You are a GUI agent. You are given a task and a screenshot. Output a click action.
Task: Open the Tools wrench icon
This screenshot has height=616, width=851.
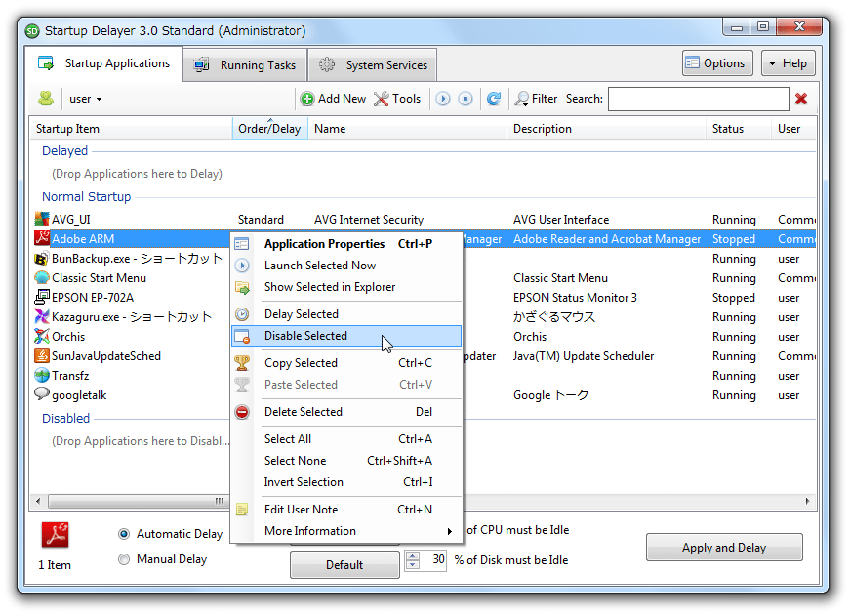[382, 99]
